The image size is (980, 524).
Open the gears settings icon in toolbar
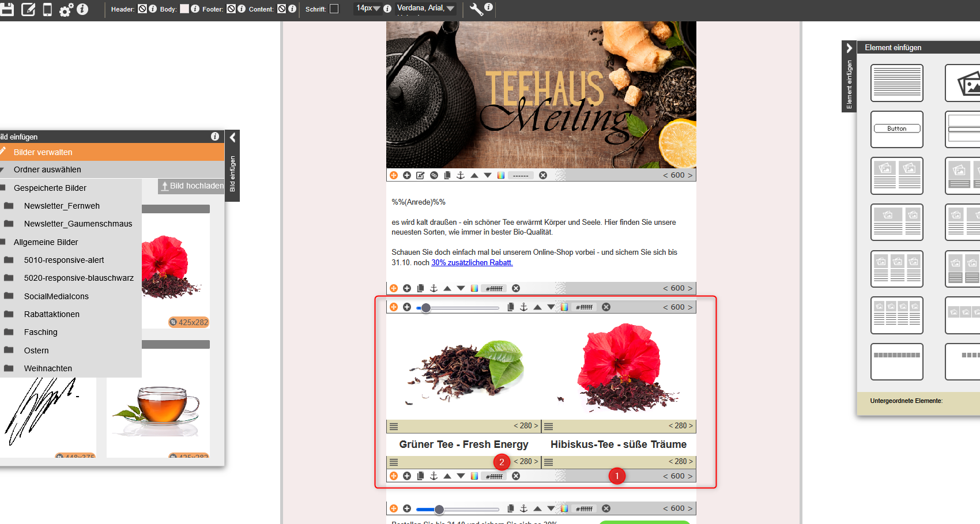66,10
